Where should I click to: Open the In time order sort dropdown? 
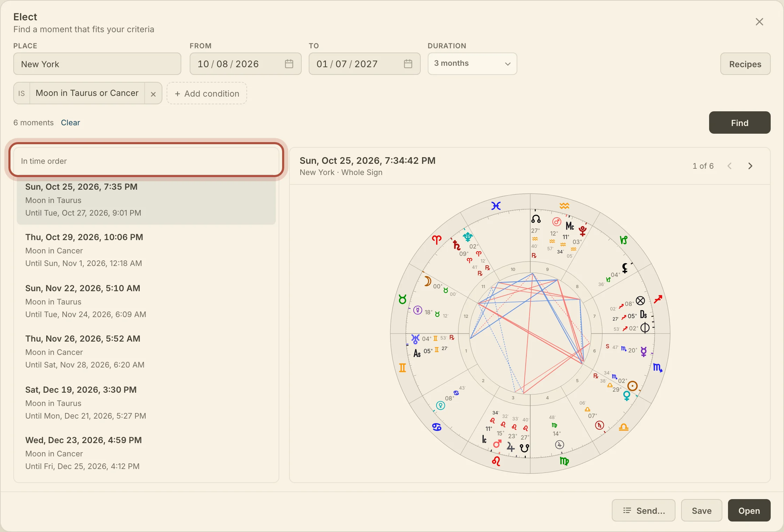pyautogui.click(x=146, y=161)
